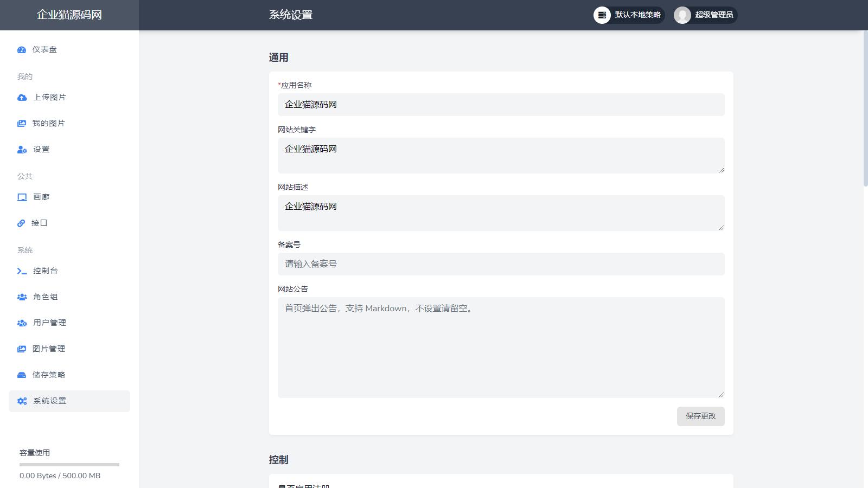
Task: Click the cloud upload icon
Action: coord(22,98)
